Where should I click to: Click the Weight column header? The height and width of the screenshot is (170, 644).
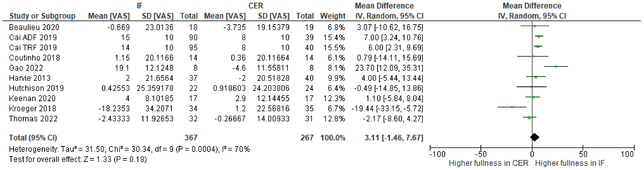333,16
